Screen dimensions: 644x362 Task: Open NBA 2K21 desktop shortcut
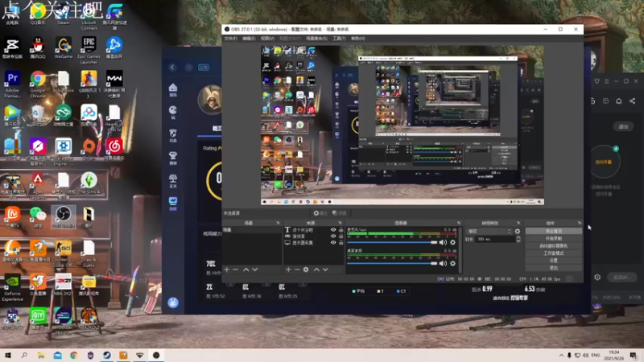(64, 285)
